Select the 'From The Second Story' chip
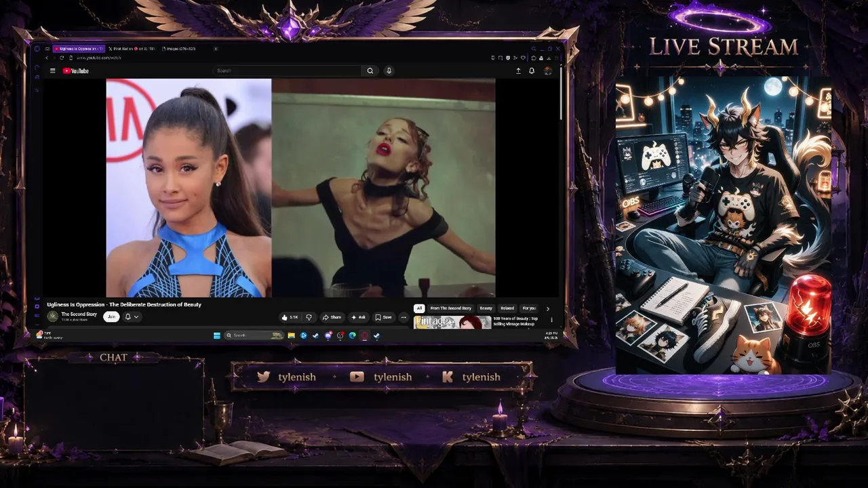Image resolution: width=868 pixels, height=488 pixels. point(451,308)
